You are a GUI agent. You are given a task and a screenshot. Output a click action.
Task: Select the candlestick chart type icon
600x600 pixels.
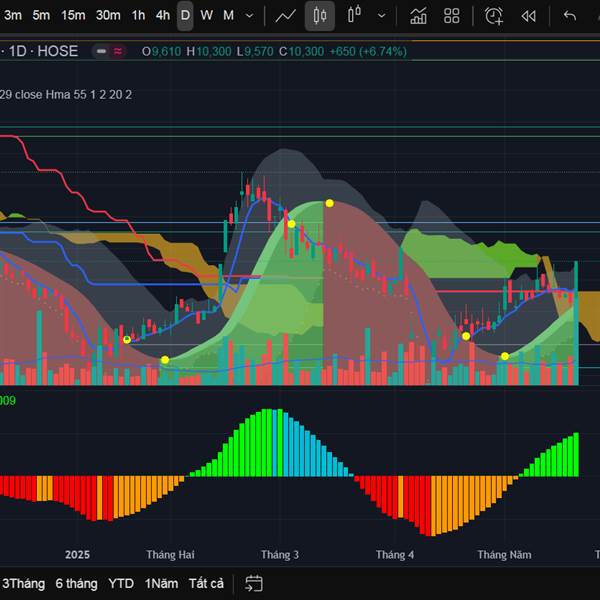coord(320,16)
